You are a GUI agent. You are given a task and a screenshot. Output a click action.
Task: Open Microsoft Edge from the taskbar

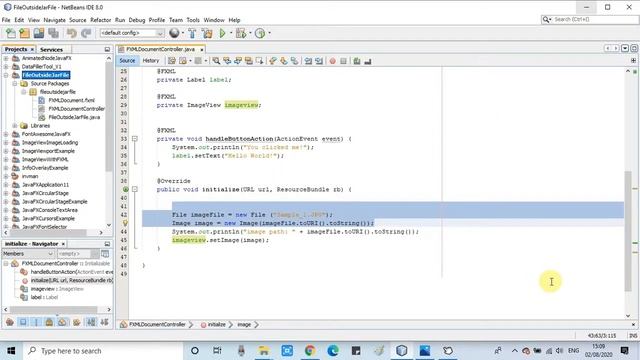pos(333,351)
